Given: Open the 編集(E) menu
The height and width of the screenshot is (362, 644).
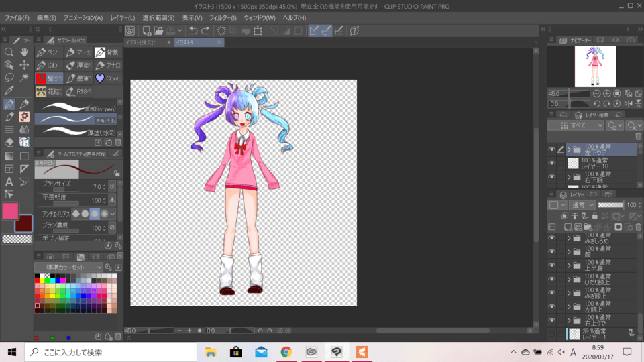Looking at the screenshot, I should [x=46, y=18].
